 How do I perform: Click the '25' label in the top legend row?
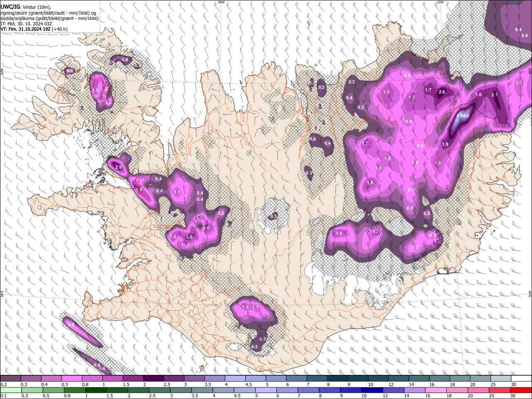coord(493,384)
